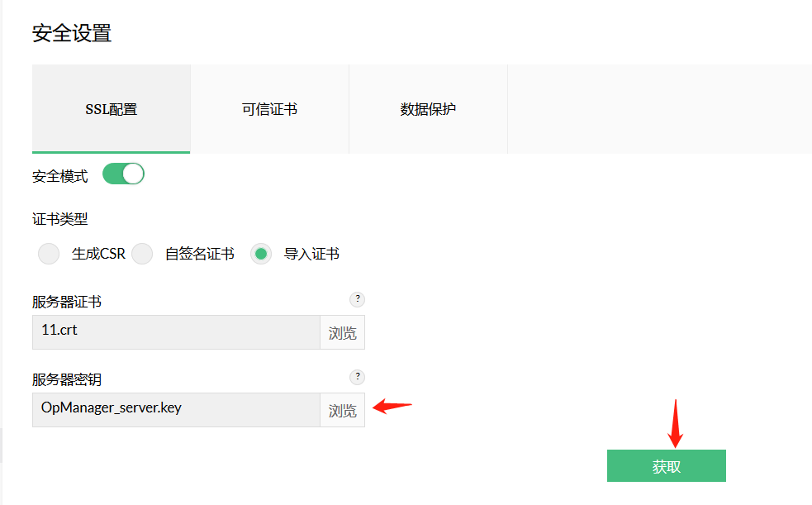Browse for server certificate next to 11.crt
Screen dimensions: 812x505
(342, 332)
